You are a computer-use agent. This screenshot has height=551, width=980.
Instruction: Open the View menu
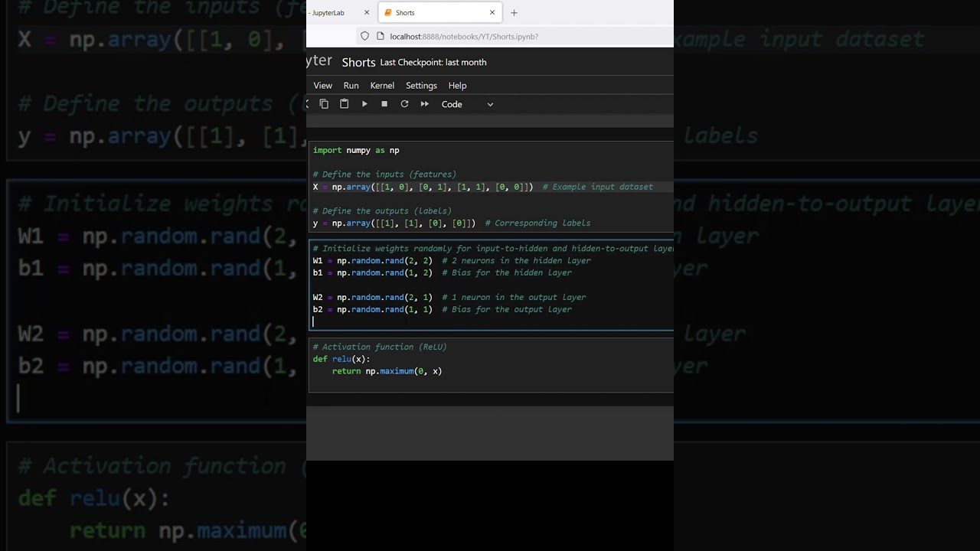tap(322, 86)
